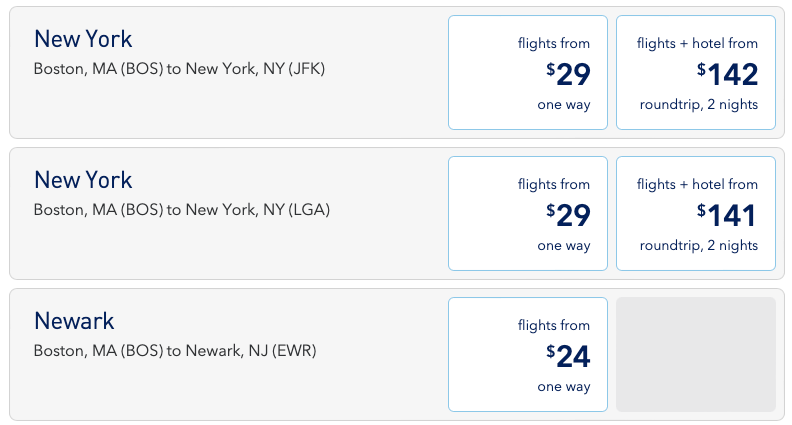Click the $142 flights + hotel price
Viewport: 792px width, 425px height.
(728, 74)
